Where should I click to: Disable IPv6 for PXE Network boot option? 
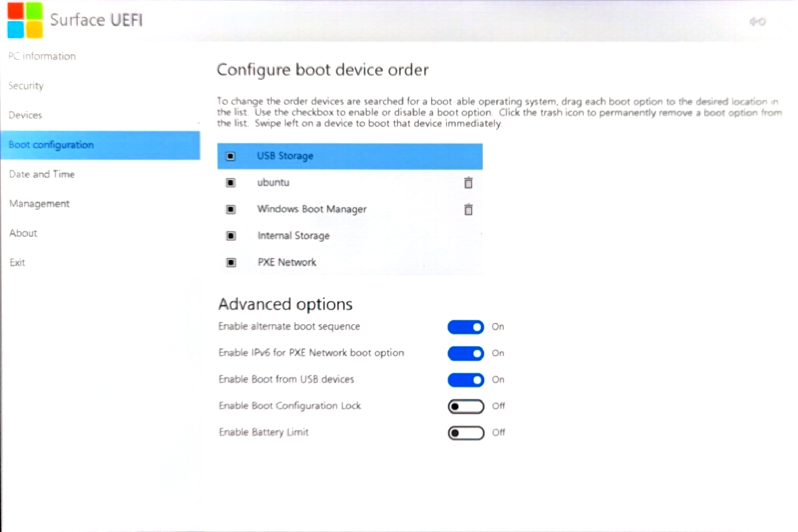click(x=465, y=353)
